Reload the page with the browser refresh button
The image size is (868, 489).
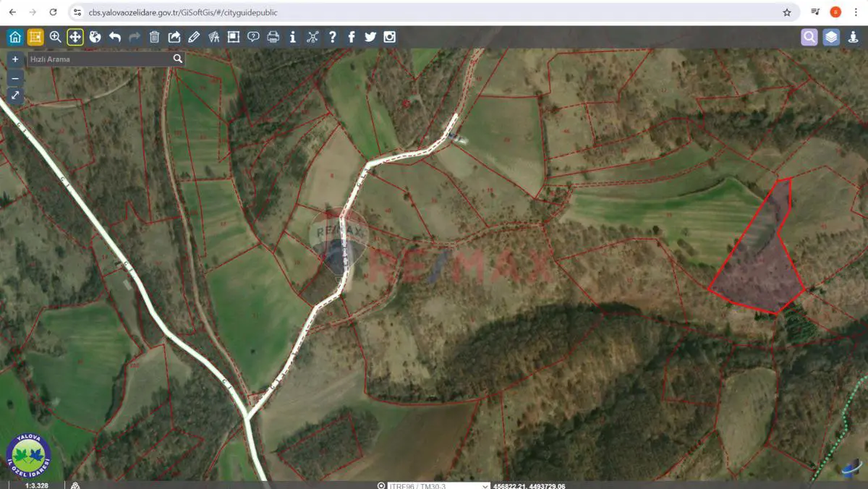click(x=53, y=12)
